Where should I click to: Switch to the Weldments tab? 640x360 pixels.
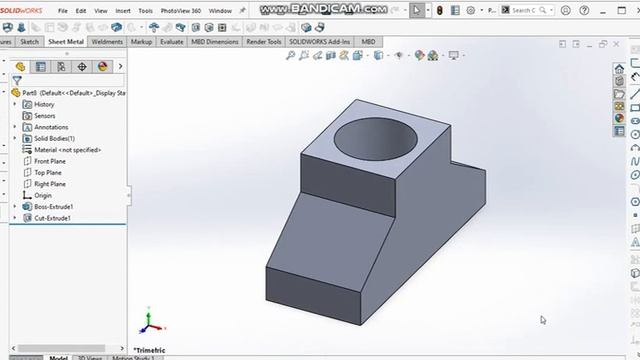coord(107,42)
